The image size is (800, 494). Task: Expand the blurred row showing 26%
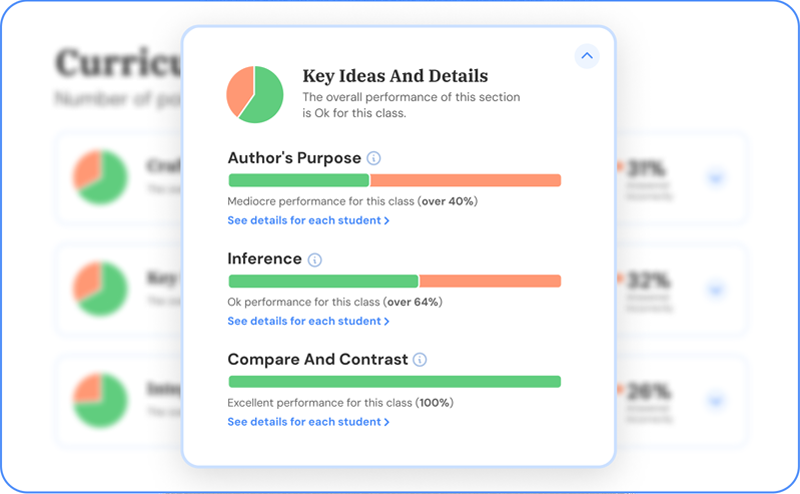coord(716,401)
